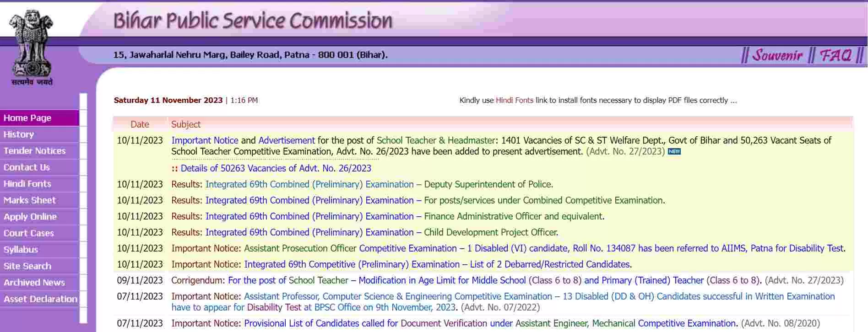Open Marks Sheet from sidebar
The image size is (868, 332).
[39, 200]
